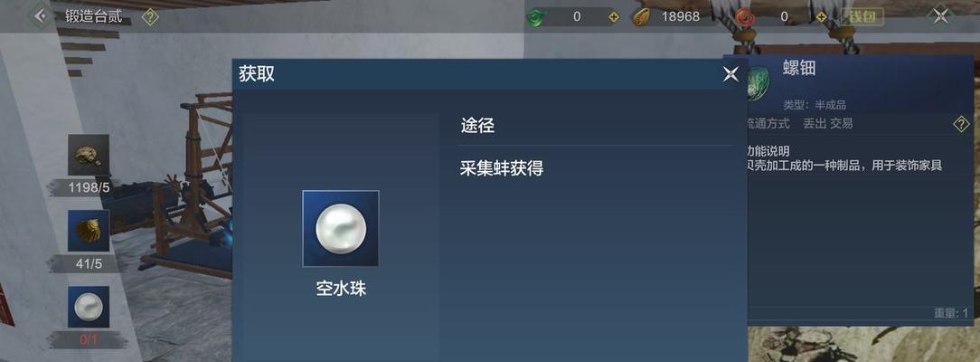This screenshot has width=980, height=362.
Task: Click the 采集蚌获得 acquisition route
Action: [501, 168]
